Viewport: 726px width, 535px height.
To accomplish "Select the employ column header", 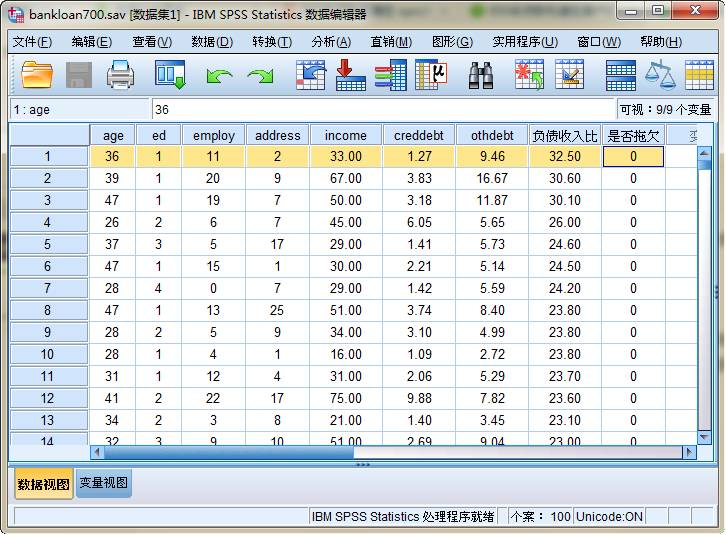I will 213,135.
